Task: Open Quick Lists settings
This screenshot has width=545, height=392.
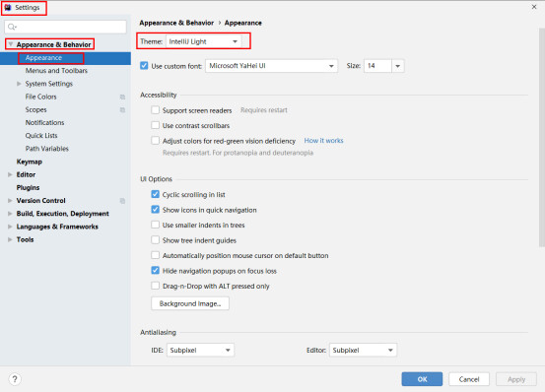Action: coord(41,135)
